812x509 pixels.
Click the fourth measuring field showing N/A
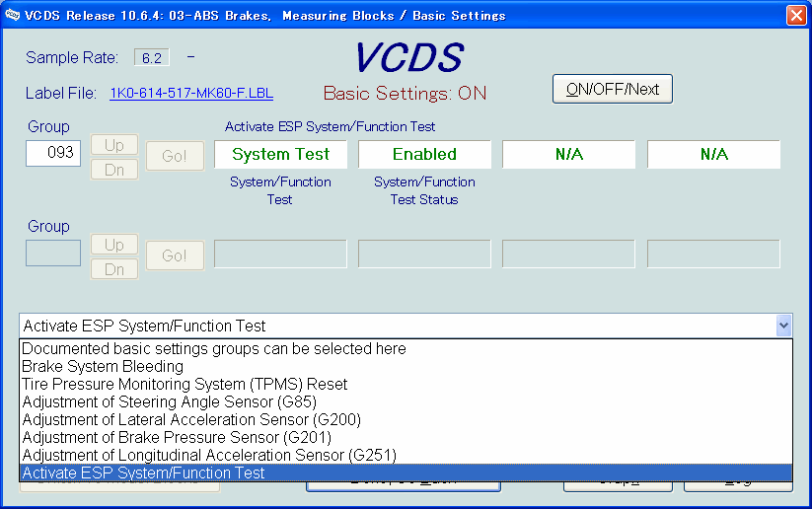point(713,154)
